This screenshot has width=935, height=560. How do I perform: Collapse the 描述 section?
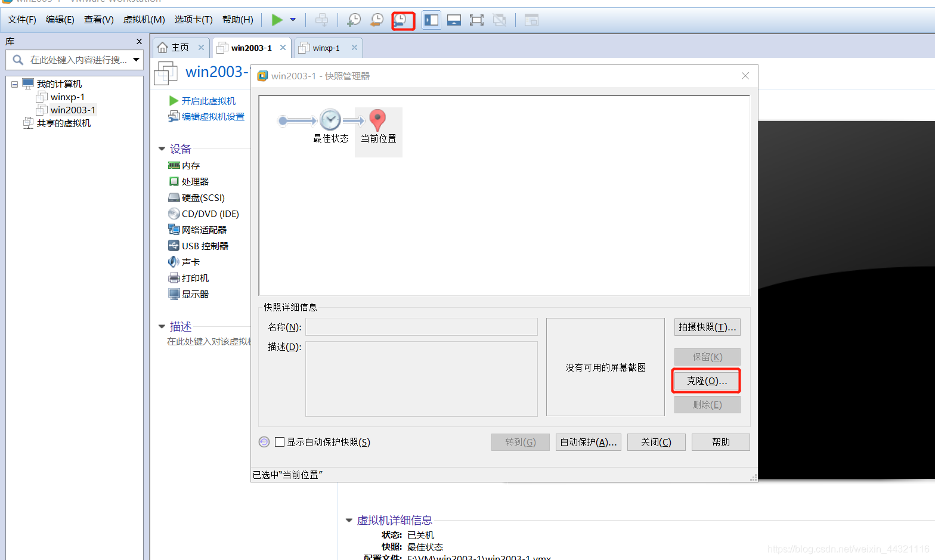pyautogui.click(x=162, y=327)
